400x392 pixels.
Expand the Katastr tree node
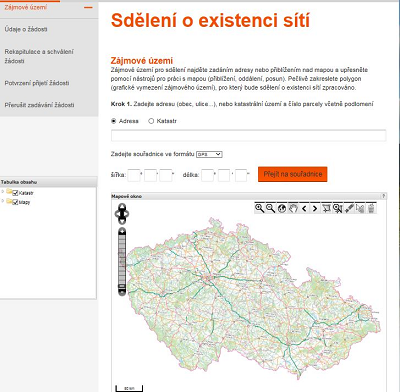click(3, 192)
